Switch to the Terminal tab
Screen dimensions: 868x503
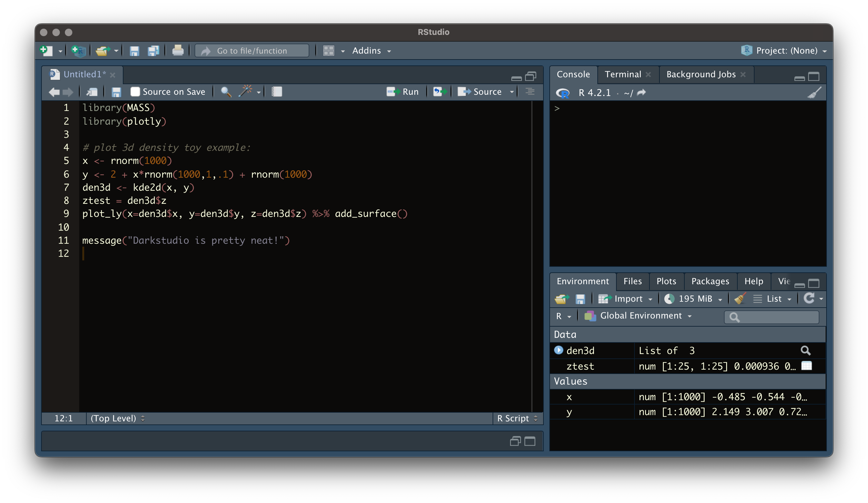(x=623, y=74)
